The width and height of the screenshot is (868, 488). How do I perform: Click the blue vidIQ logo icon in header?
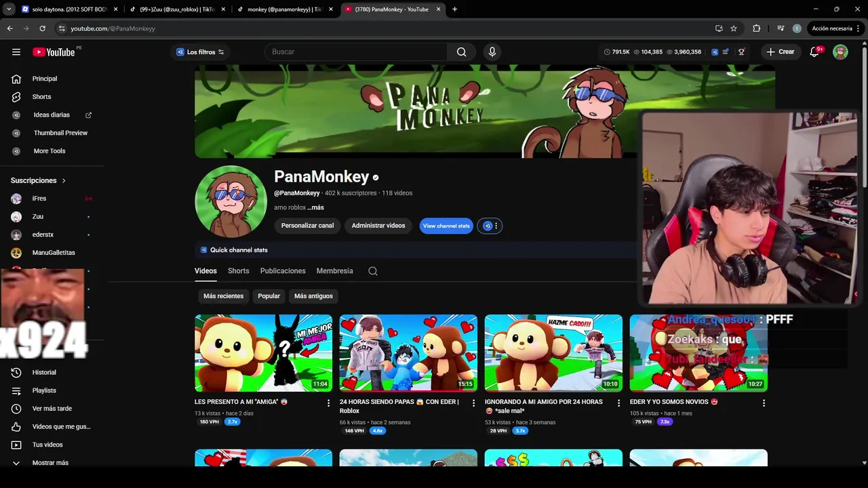pyautogui.click(x=715, y=52)
